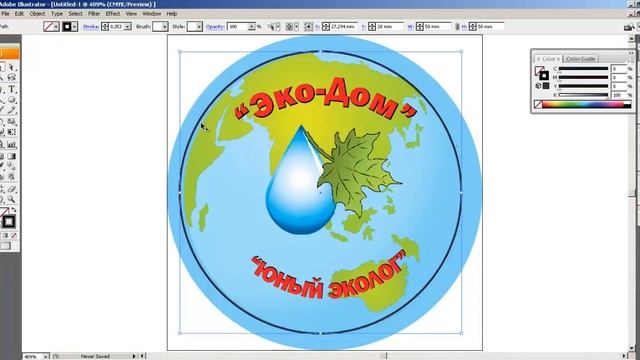Select the Scale tool
This screenshot has width=640, height=360.
point(11,122)
